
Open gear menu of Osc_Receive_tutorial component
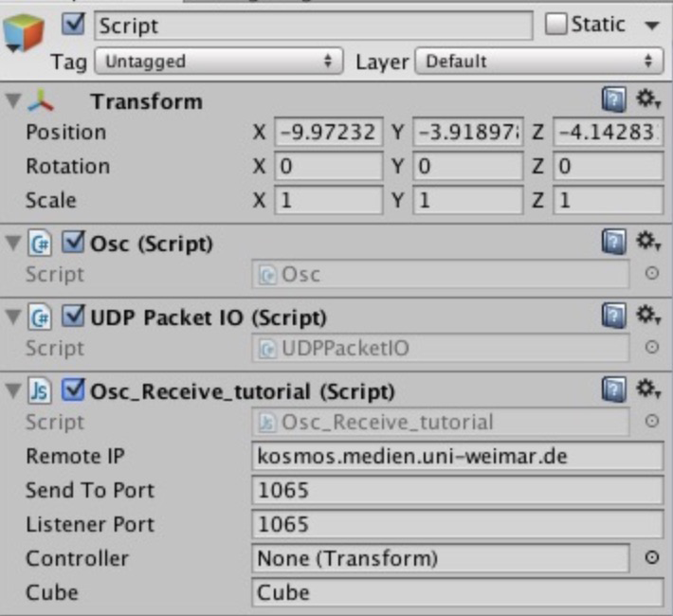pos(646,389)
